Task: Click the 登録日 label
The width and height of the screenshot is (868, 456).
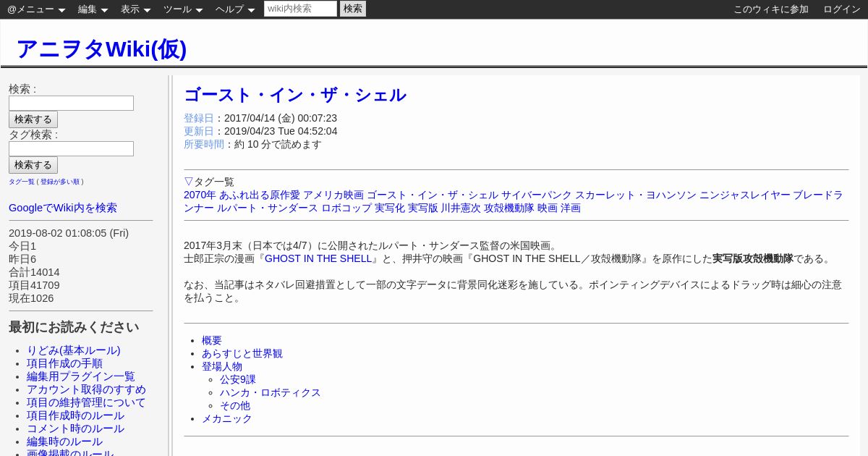Action: click(199, 118)
